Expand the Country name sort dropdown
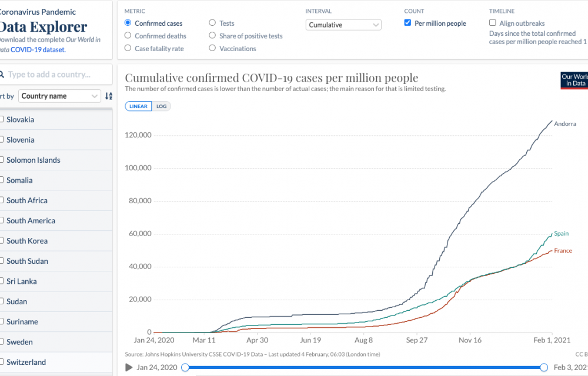The image size is (588, 376). [x=59, y=96]
